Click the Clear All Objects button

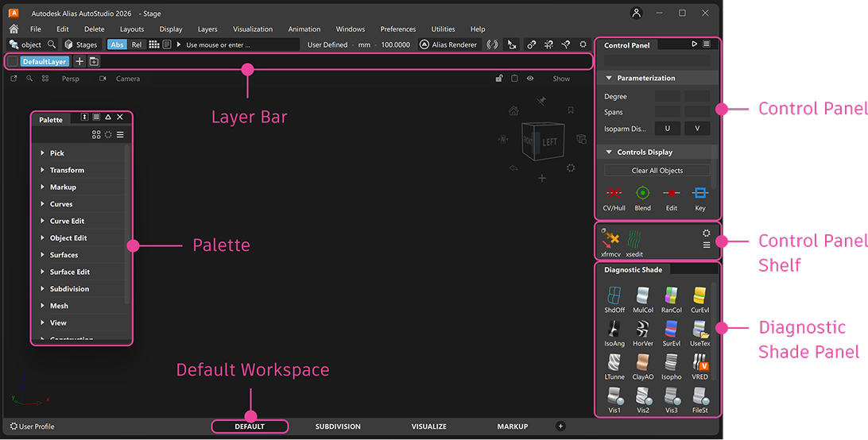click(x=657, y=171)
